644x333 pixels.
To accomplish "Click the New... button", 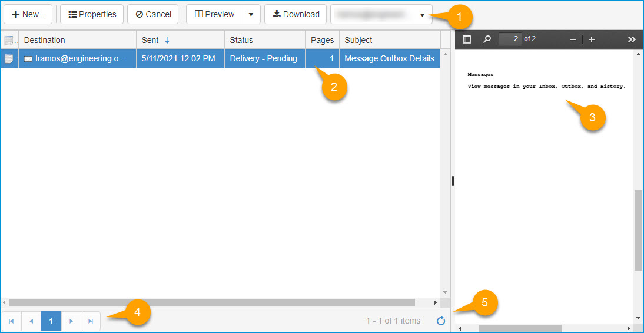I will [28, 14].
